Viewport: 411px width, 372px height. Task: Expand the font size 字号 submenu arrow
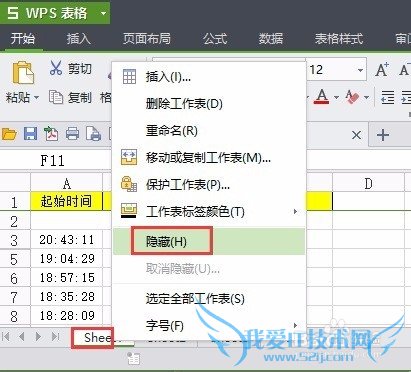point(295,325)
